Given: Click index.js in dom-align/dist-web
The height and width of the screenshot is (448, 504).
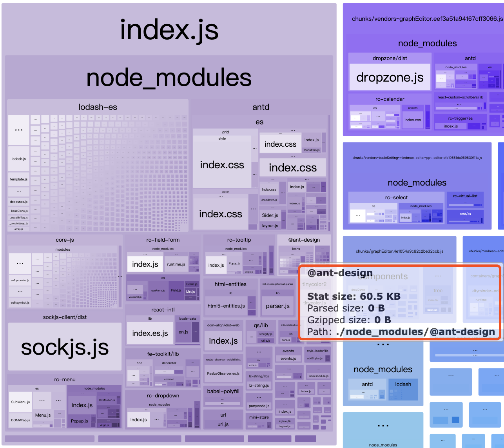Looking at the screenshot, I should coord(223,341).
